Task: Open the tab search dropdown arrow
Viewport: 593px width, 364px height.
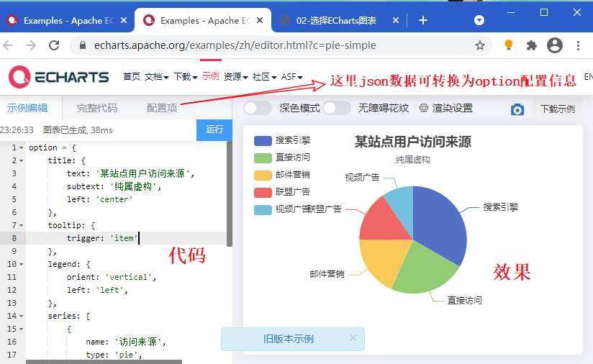Action: click(x=479, y=20)
